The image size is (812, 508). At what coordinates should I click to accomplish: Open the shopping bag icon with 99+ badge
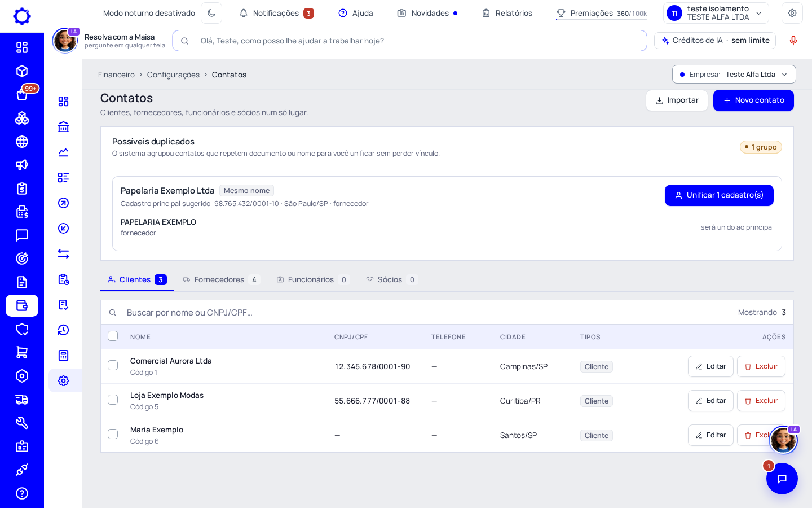[x=22, y=94]
